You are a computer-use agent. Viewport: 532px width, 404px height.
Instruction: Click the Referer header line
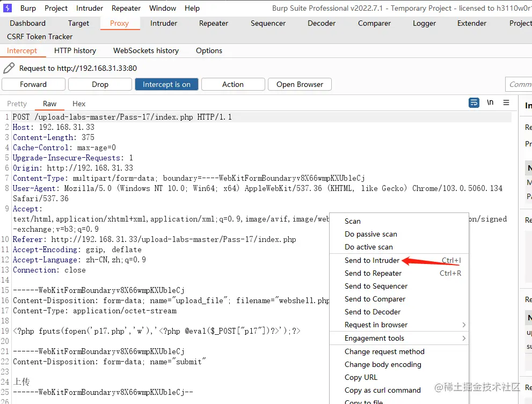pos(155,239)
